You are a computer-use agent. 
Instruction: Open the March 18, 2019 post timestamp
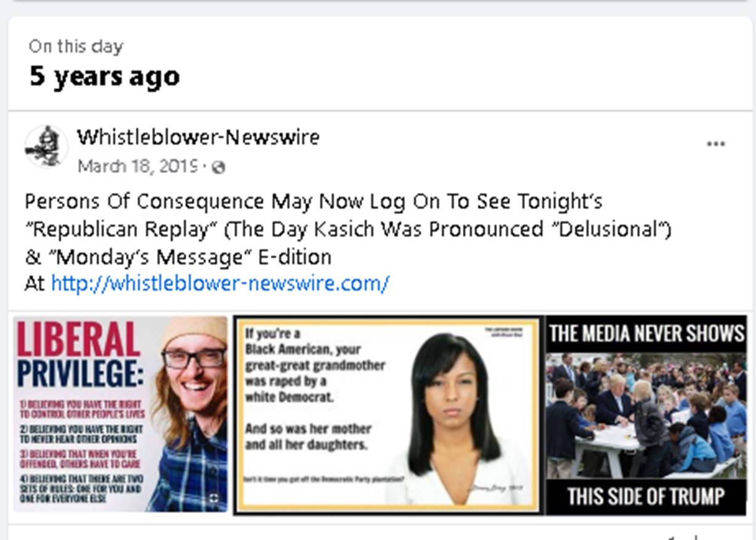[137, 166]
